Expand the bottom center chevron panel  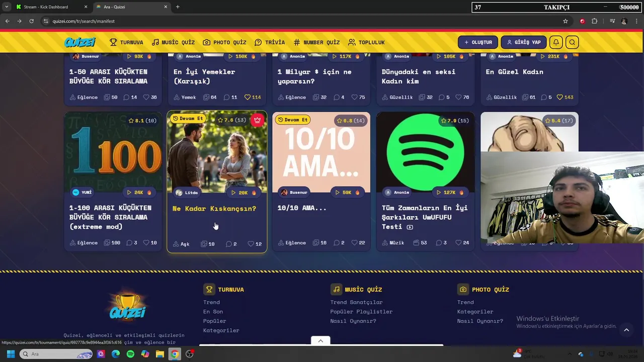(320, 341)
